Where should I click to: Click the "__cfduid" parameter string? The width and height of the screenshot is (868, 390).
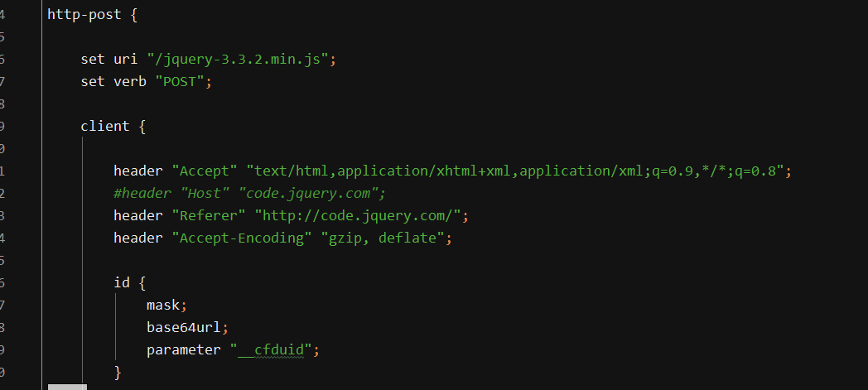click(x=272, y=350)
